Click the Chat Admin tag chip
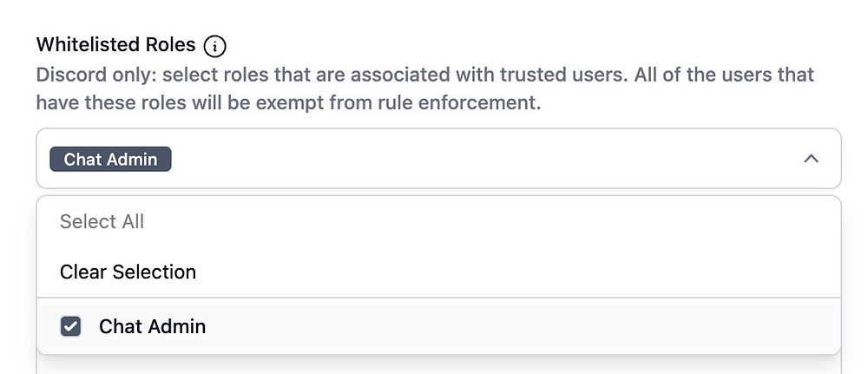868x374 pixels. pos(110,159)
